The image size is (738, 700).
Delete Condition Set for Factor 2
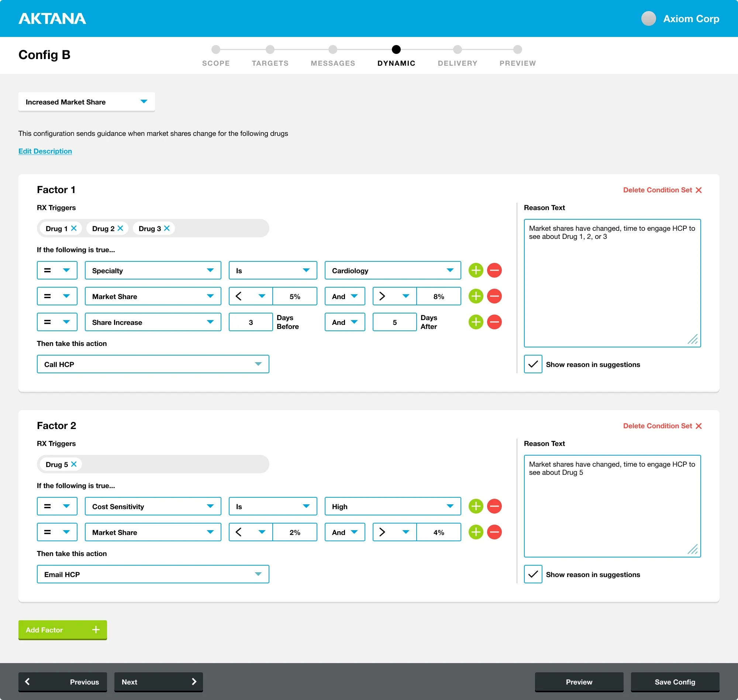coord(662,426)
